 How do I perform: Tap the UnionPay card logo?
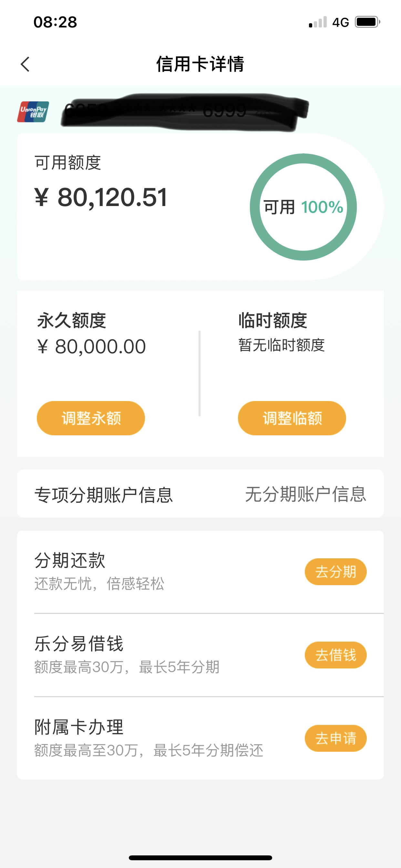tap(33, 112)
